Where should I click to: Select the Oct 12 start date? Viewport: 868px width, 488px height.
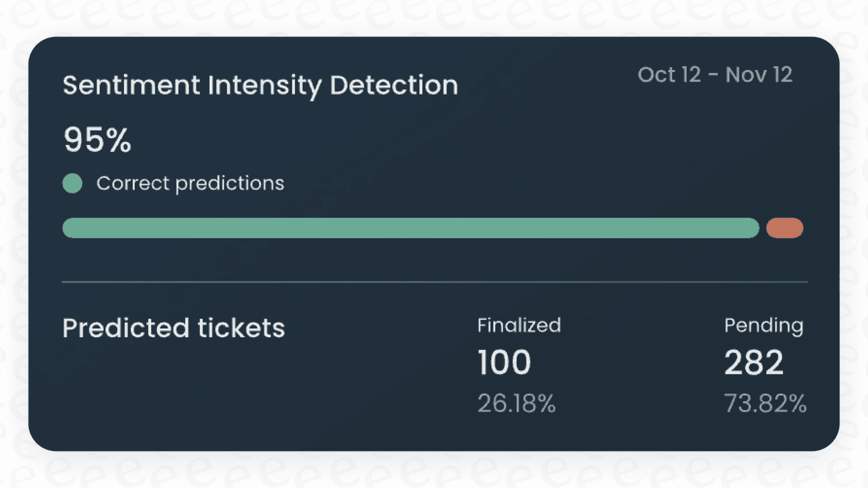pyautogui.click(x=669, y=75)
